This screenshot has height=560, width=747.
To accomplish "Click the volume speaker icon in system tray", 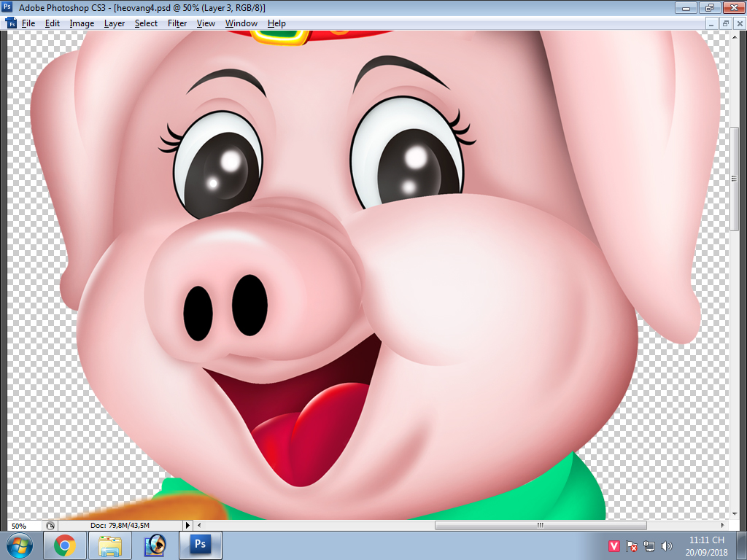I will pyautogui.click(x=666, y=545).
